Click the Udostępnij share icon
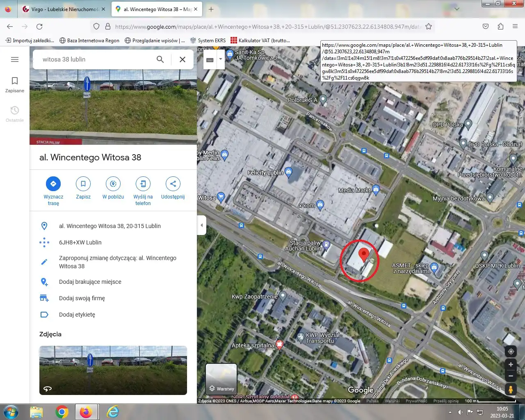This screenshot has height=420, width=525. pos(173,184)
